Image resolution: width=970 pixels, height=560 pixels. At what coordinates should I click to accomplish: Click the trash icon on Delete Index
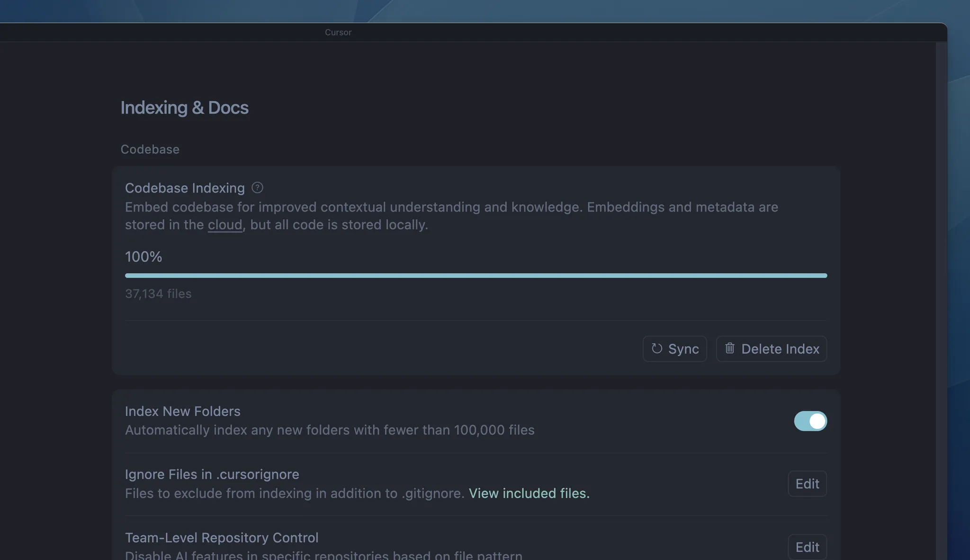click(729, 348)
